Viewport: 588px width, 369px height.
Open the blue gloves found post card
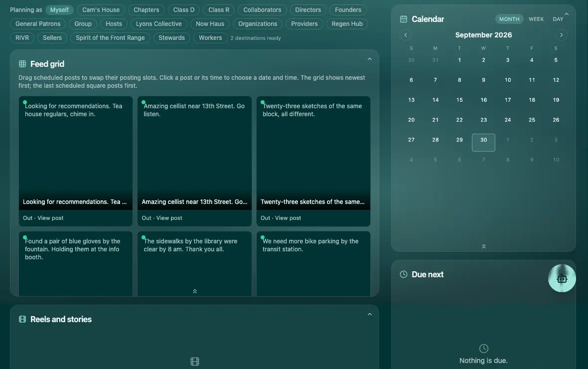point(75,264)
